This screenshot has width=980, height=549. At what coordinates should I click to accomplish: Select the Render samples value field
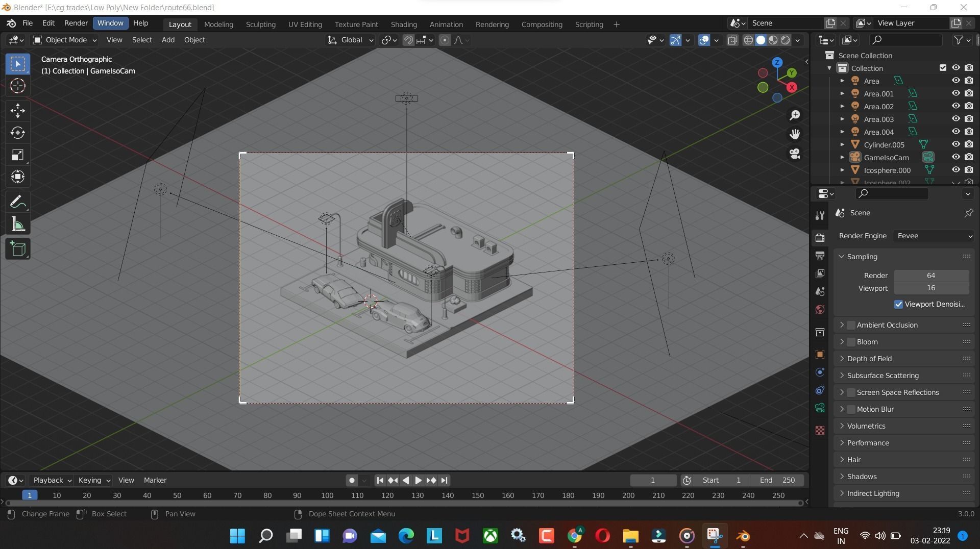coord(931,276)
